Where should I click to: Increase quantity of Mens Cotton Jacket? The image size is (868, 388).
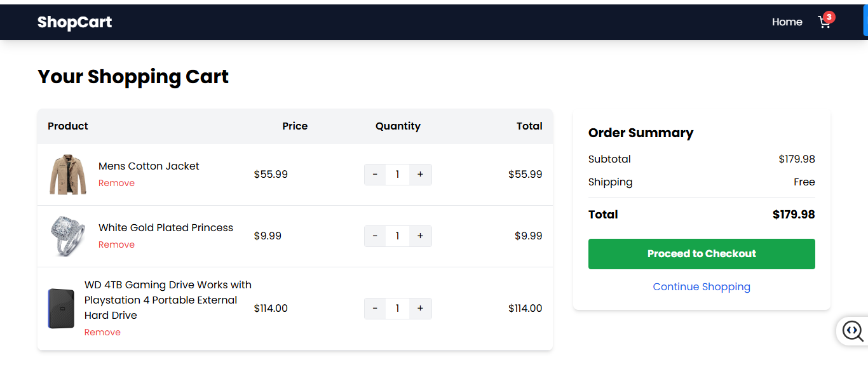420,175
